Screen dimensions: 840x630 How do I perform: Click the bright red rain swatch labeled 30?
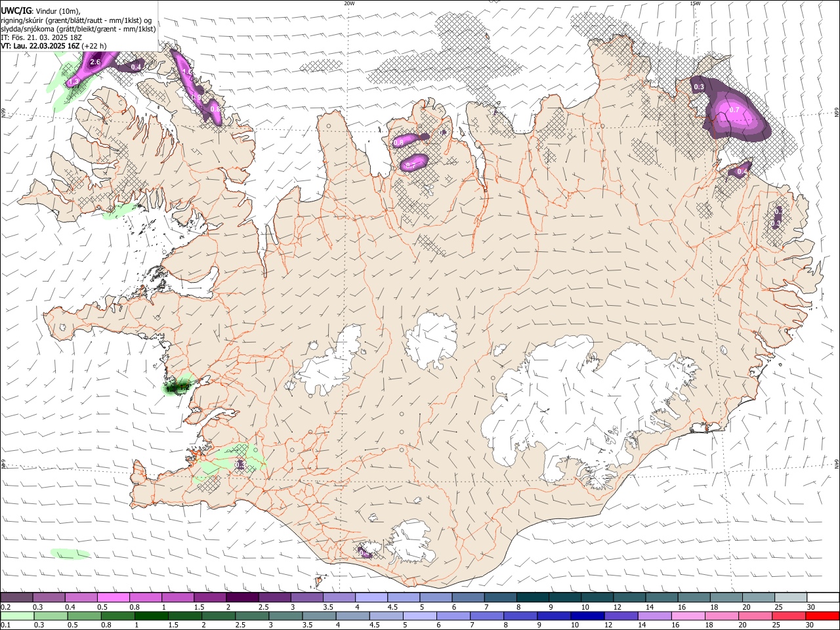(822, 616)
